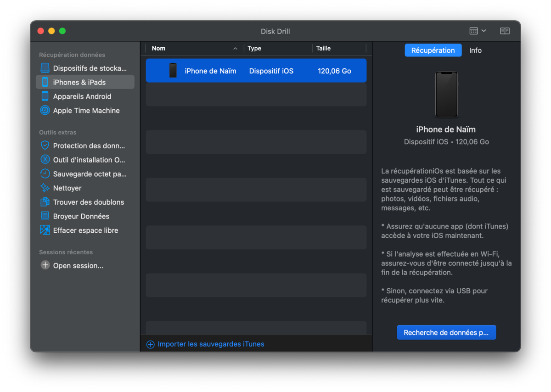Toggle the side panel book icon
Viewport: 551px width, 392px height.
click(505, 31)
